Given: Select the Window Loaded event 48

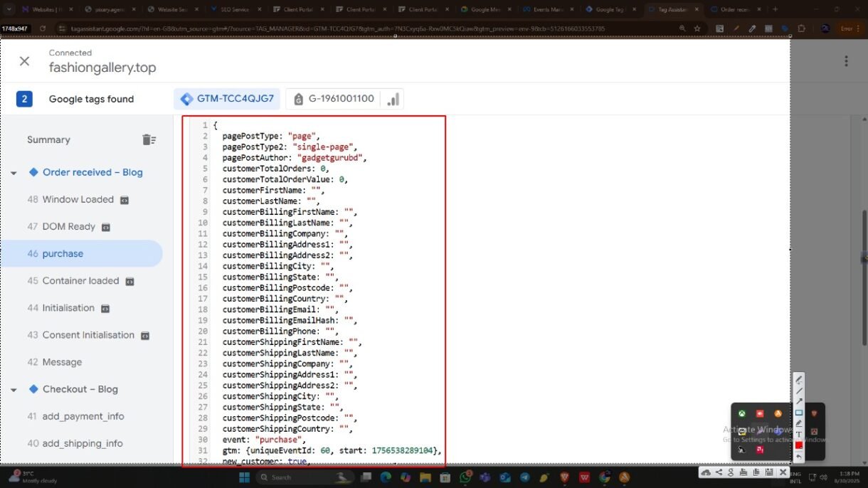Looking at the screenshot, I should (78, 199).
